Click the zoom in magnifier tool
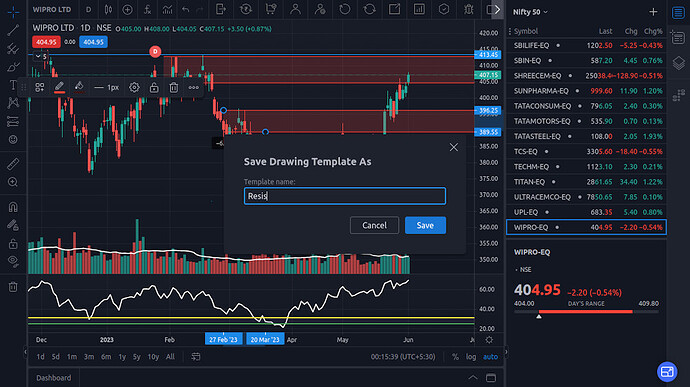This screenshot has width=690, height=387. (x=13, y=182)
